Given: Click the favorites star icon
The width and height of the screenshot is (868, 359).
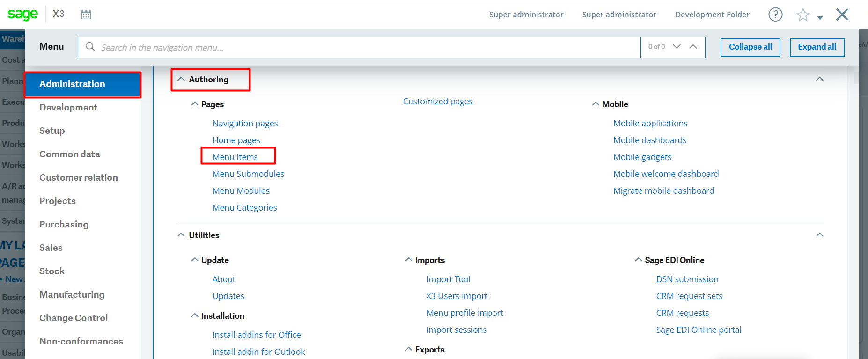Looking at the screenshot, I should tap(802, 15).
